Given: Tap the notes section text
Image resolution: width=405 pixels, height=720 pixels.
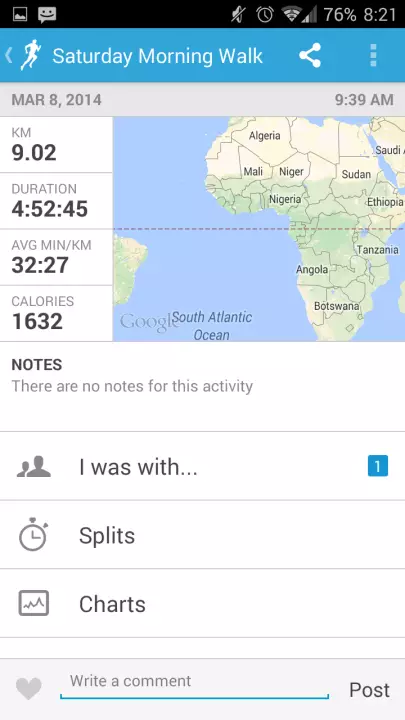Looking at the screenshot, I should click(x=132, y=386).
